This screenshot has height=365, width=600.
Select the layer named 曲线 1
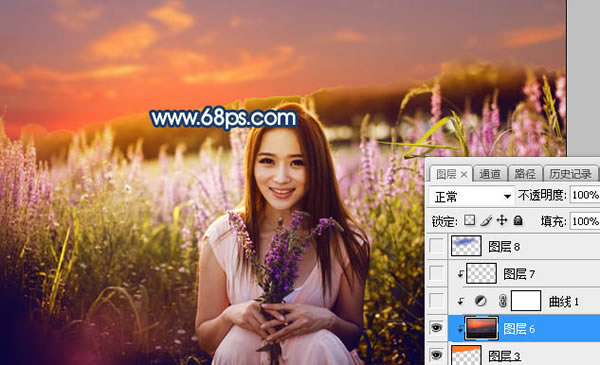[x=563, y=301]
